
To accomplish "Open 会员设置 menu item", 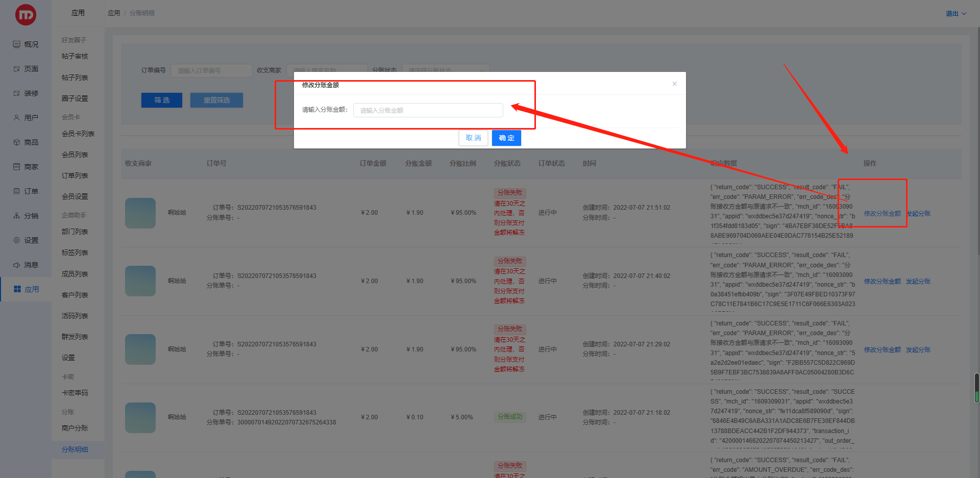I will coord(75,196).
